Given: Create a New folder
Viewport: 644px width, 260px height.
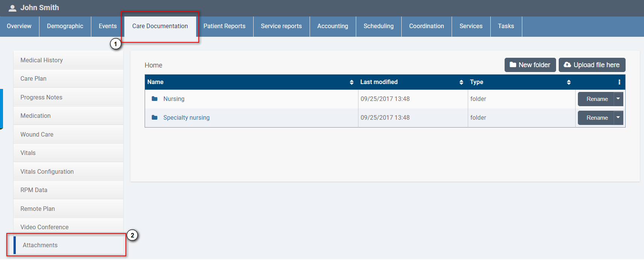Looking at the screenshot, I should (x=530, y=65).
